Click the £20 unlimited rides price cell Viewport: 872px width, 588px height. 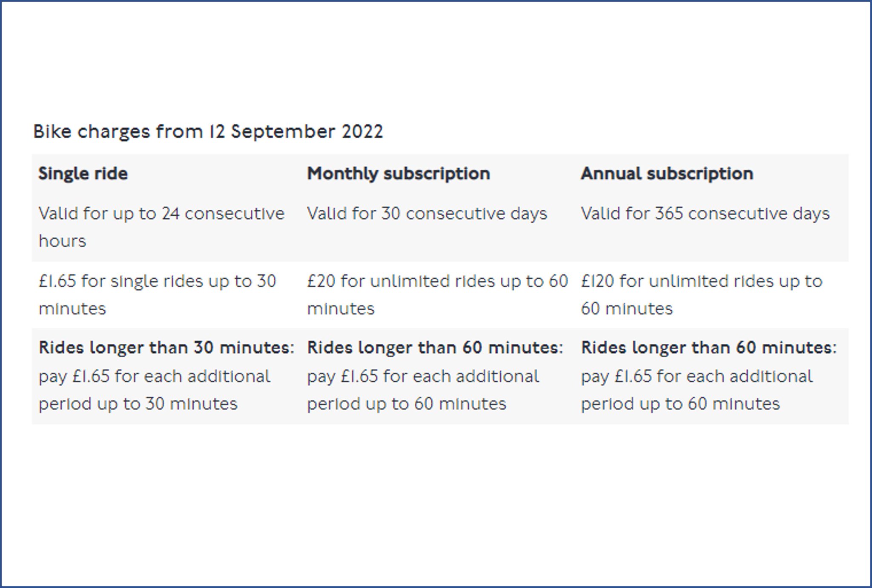click(438, 295)
